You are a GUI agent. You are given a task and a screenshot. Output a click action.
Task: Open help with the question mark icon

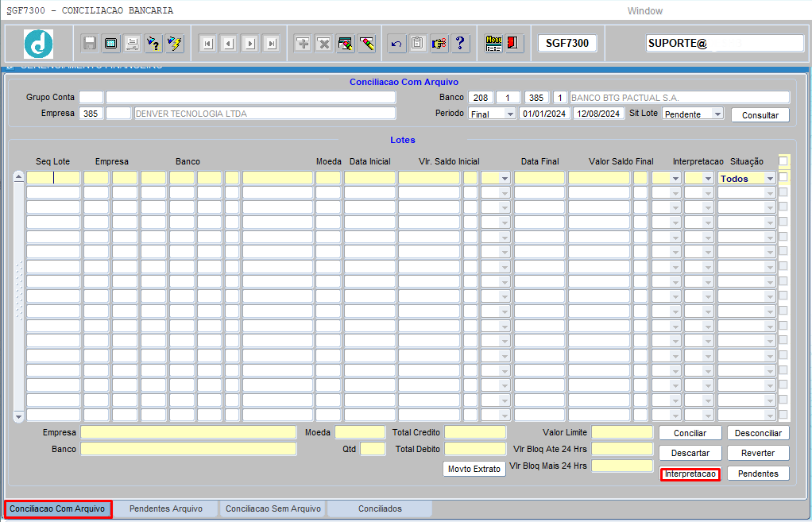[x=460, y=44]
